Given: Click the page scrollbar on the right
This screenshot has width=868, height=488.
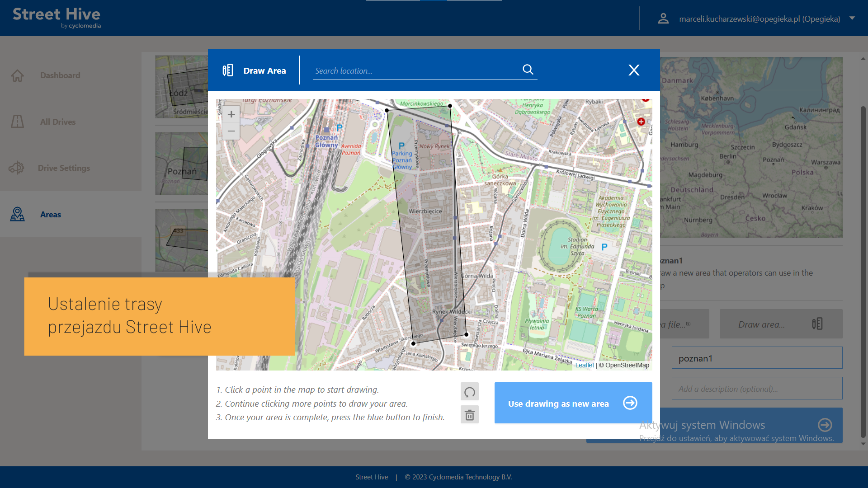Looking at the screenshot, I should point(863,271).
